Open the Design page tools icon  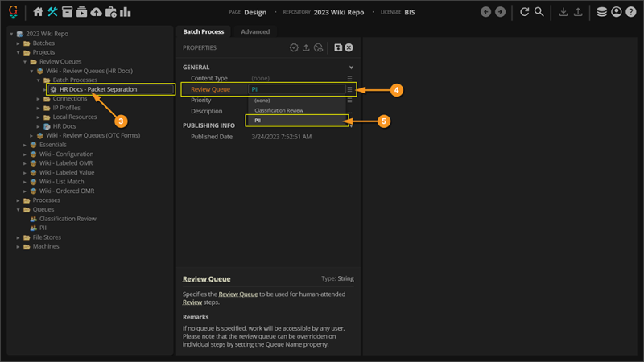52,12
